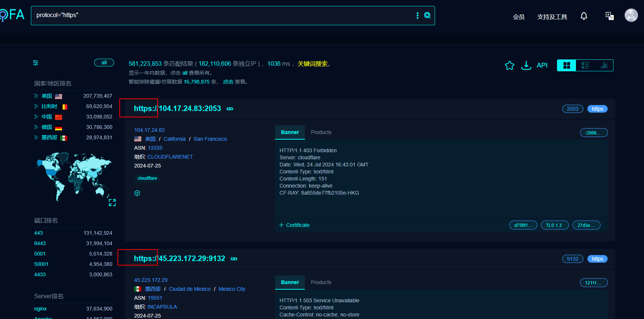Click link icon beside 104.17.24.83:2053

230,109
